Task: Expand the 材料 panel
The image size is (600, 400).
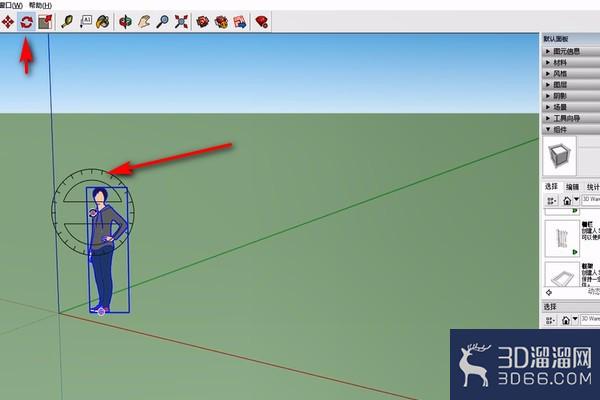Action: [571, 62]
